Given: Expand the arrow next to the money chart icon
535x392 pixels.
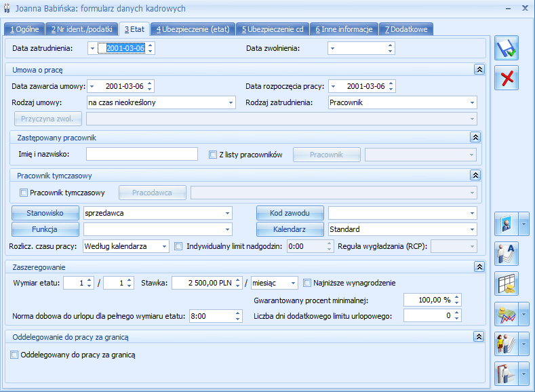Looking at the screenshot, I should [523, 314].
